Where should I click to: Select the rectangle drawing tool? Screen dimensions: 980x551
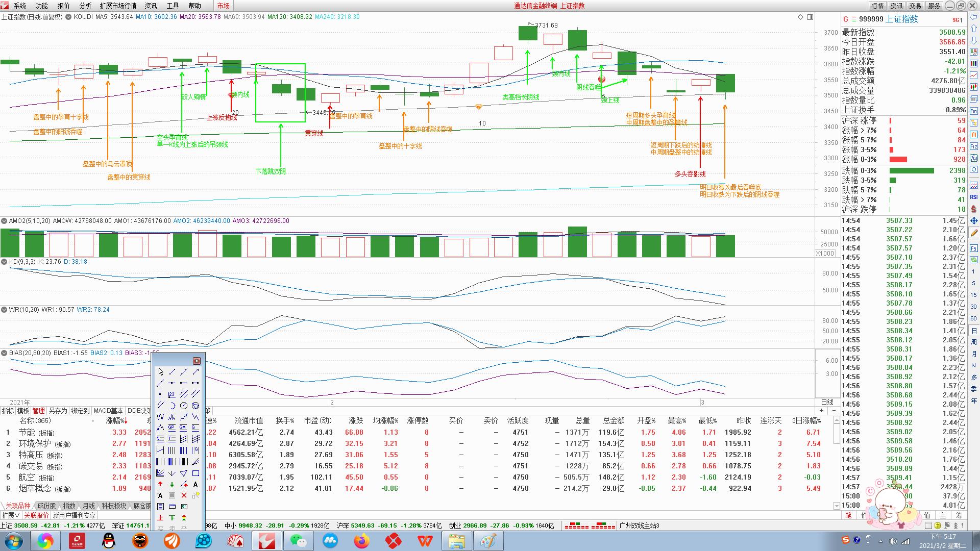coord(195,473)
